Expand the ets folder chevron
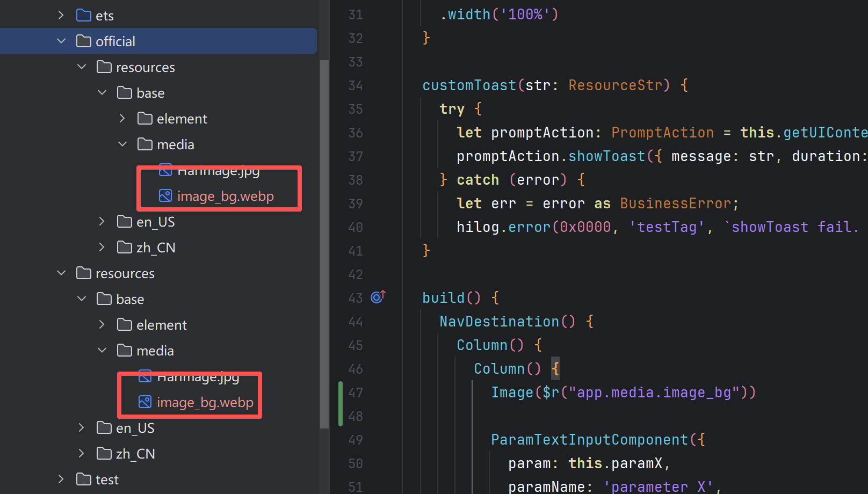Screen dimensions: 868x494 click(x=61, y=16)
